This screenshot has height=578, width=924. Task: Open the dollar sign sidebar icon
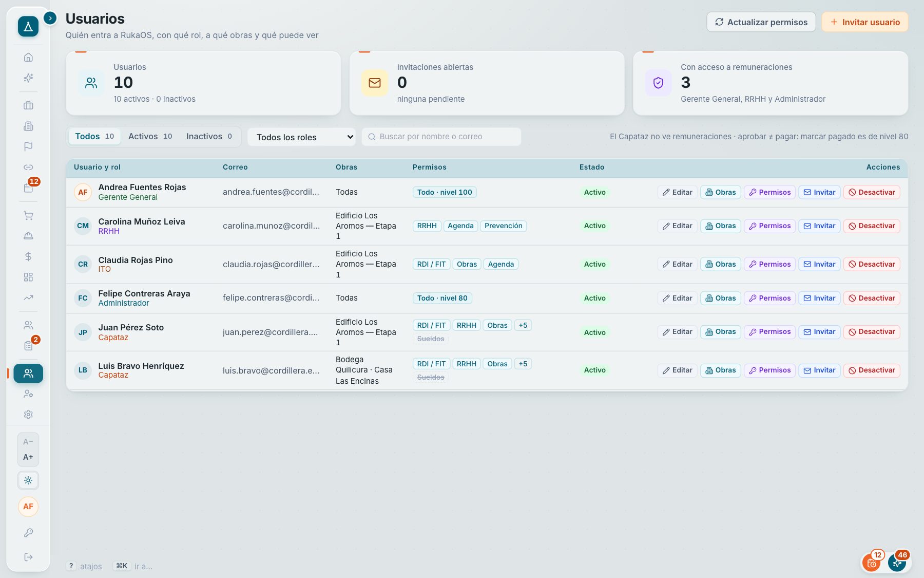point(28,256)
